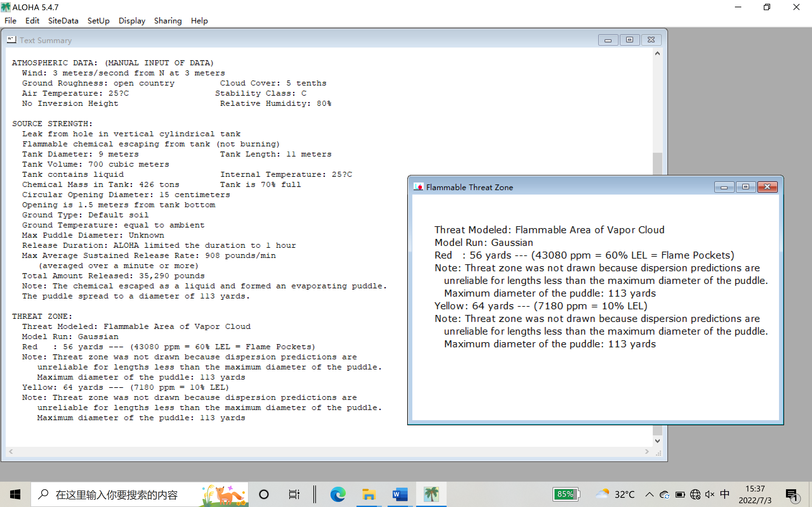Screen dimensions: 812x507
Task: Open the SiteData menu
Action: (x=63, y=21)
